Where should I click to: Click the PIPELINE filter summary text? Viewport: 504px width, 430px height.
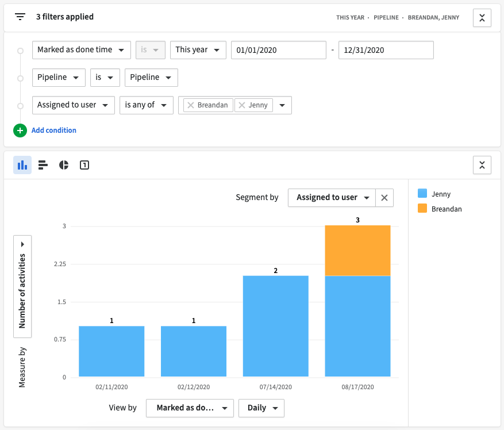386,18
